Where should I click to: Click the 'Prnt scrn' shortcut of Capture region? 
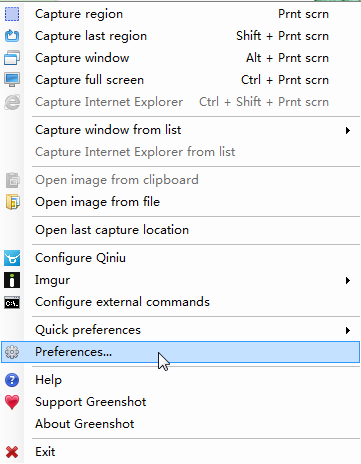coord(303,14)
